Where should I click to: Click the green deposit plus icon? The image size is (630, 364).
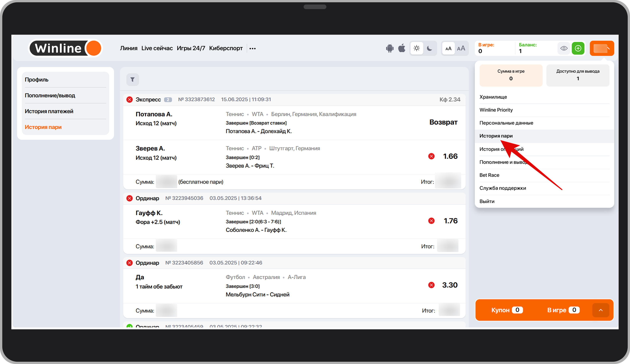point(578,48)
